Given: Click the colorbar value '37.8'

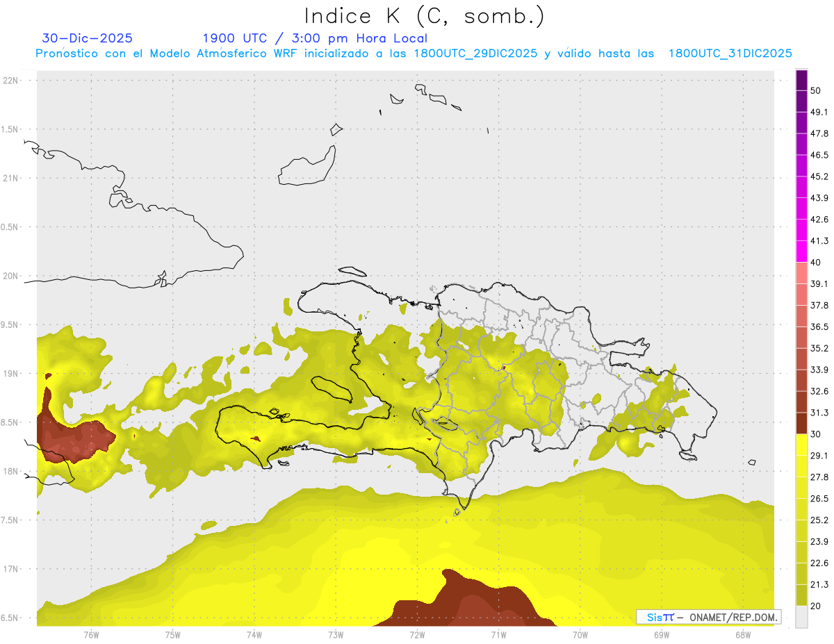Looking at the screenshot, I should click(x=819, y=305).
